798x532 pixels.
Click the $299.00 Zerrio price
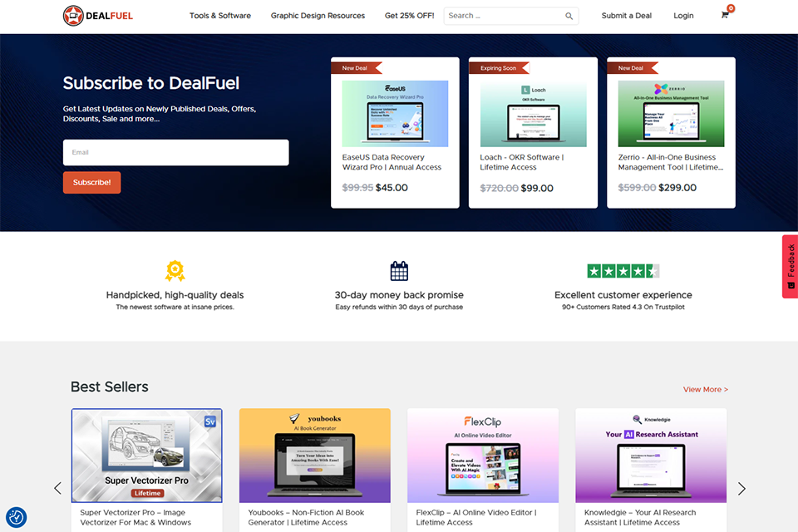tap(677, 187)
